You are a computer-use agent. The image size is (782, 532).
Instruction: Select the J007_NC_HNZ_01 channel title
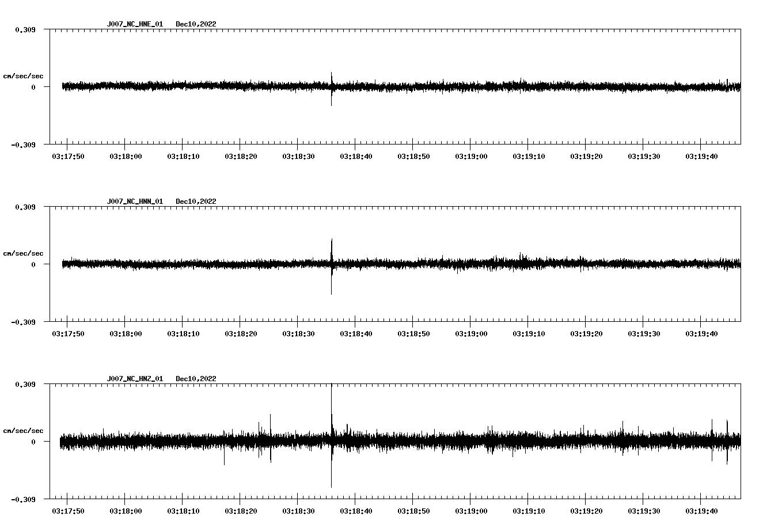[135, 379]
